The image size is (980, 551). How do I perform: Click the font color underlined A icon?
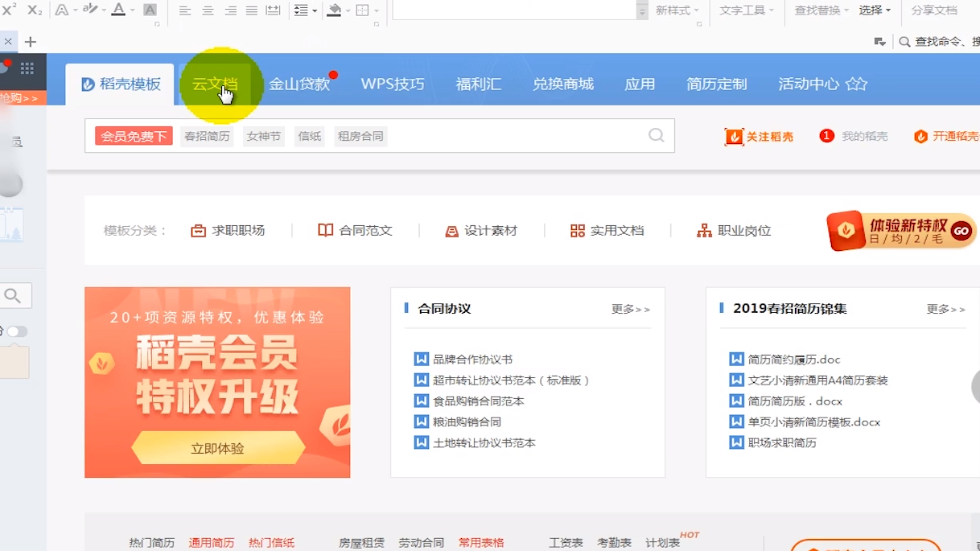(118, 10)
